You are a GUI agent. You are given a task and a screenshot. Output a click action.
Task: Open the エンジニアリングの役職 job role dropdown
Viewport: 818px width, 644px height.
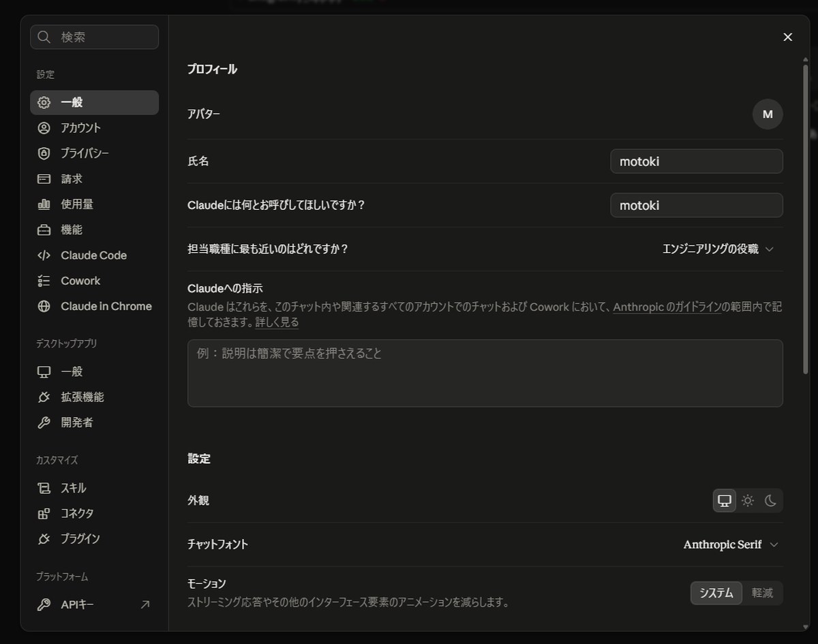[718, 249]
